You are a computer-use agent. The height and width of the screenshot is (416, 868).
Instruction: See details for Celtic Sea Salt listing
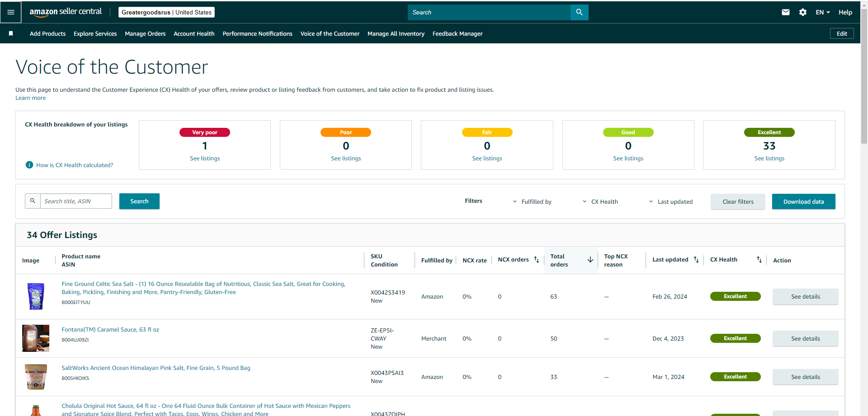(805, 296)
